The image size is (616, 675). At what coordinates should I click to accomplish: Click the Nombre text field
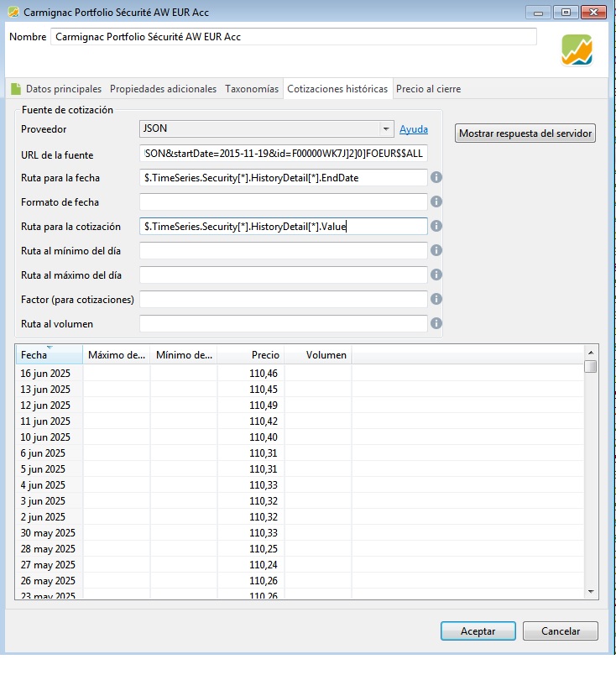click(294, 37)
